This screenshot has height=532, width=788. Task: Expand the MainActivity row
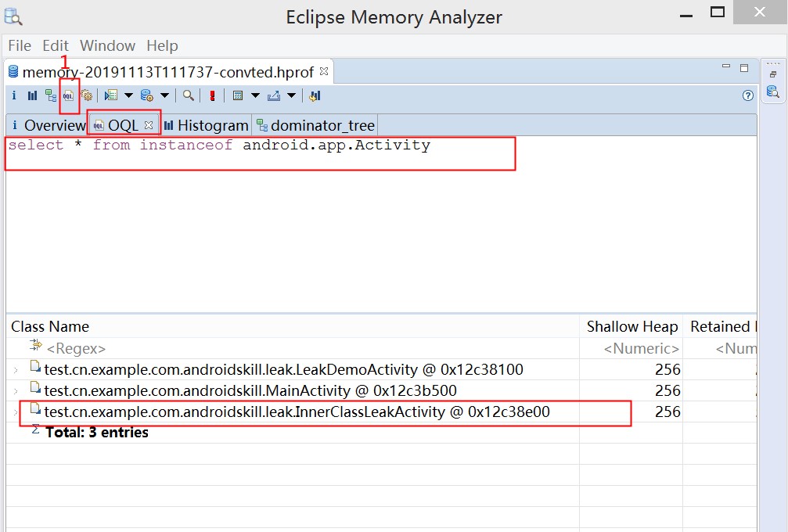point(16,391)
